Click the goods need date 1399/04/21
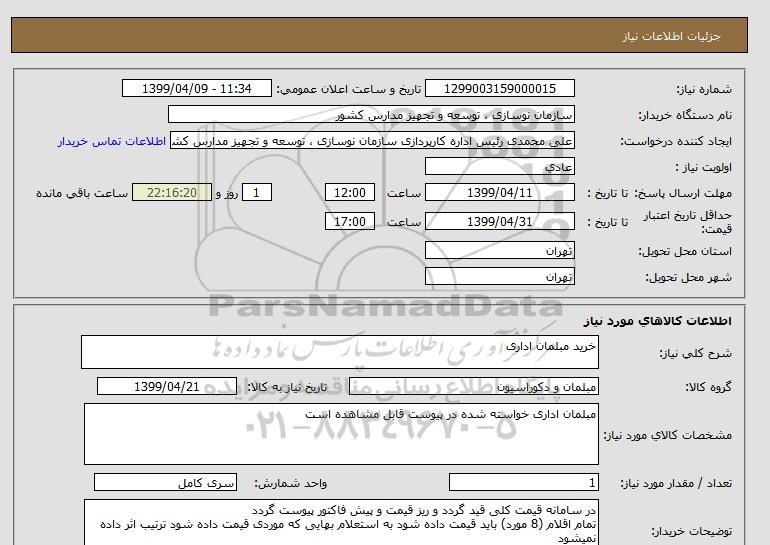The image size is (770, 545). tap(167, 386)
